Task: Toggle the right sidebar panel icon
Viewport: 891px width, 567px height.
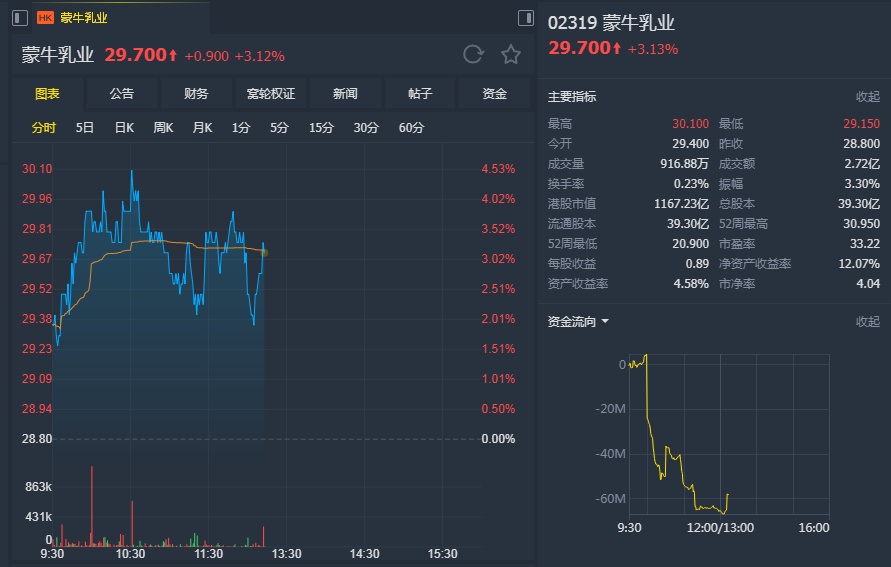Action: (x=526, y=18)
